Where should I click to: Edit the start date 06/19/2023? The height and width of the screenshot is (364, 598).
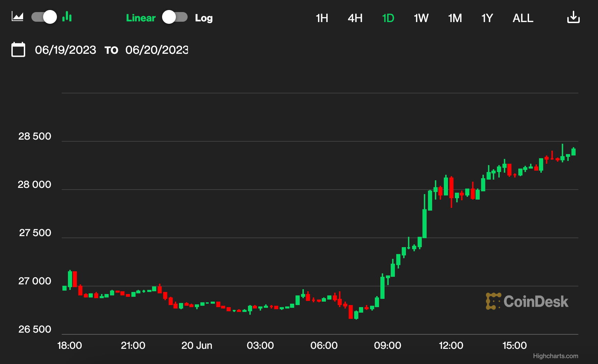(x=66, y=50)
